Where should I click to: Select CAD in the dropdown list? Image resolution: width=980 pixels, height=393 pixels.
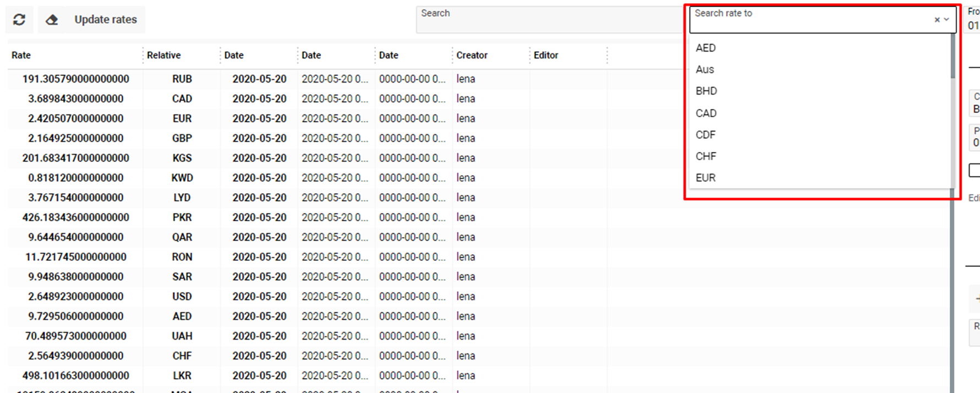[706, 113]
